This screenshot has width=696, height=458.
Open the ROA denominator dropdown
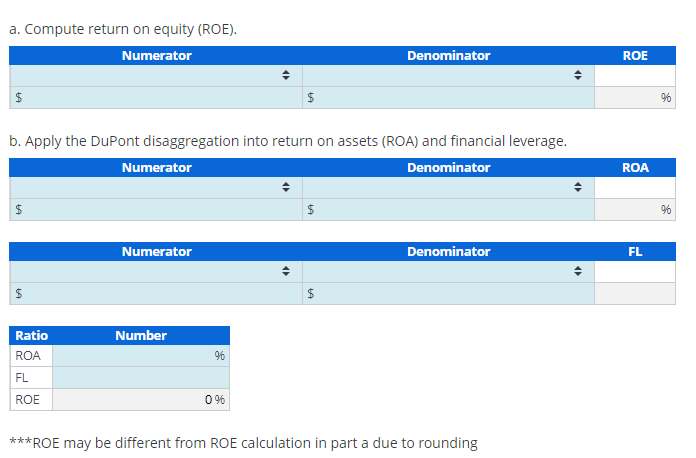(448, 187)
